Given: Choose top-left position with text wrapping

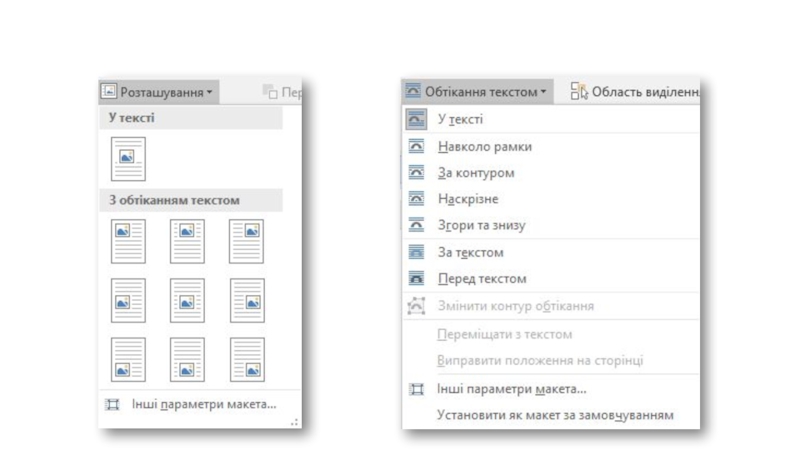Looking at the screenshot, I should [x=128, y=241].
